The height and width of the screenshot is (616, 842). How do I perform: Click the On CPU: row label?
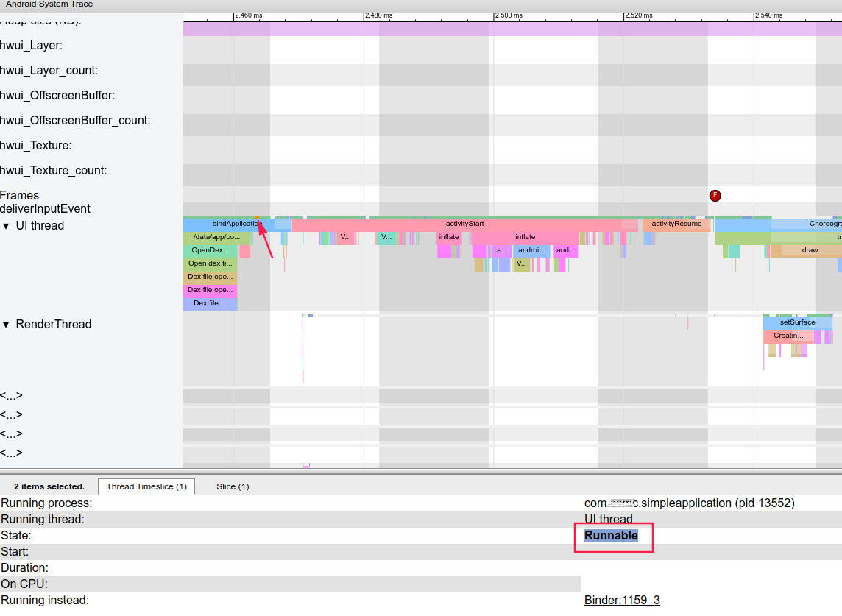(24, 584)
